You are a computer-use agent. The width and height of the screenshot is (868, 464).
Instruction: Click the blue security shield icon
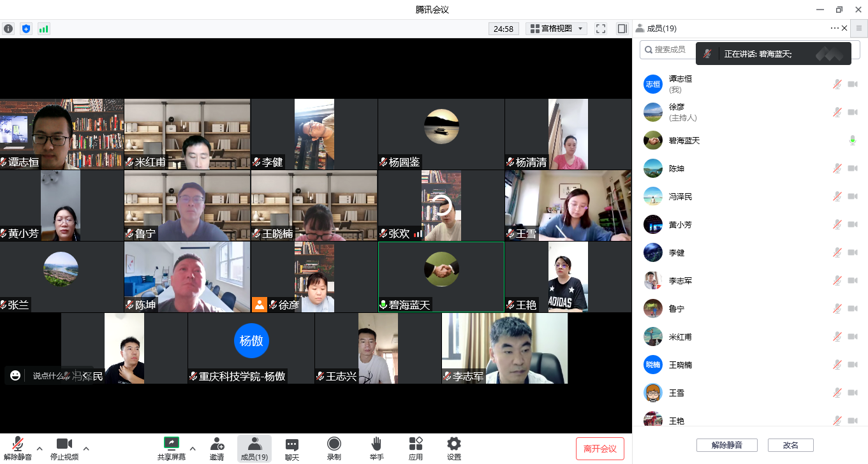click(26, 29)
